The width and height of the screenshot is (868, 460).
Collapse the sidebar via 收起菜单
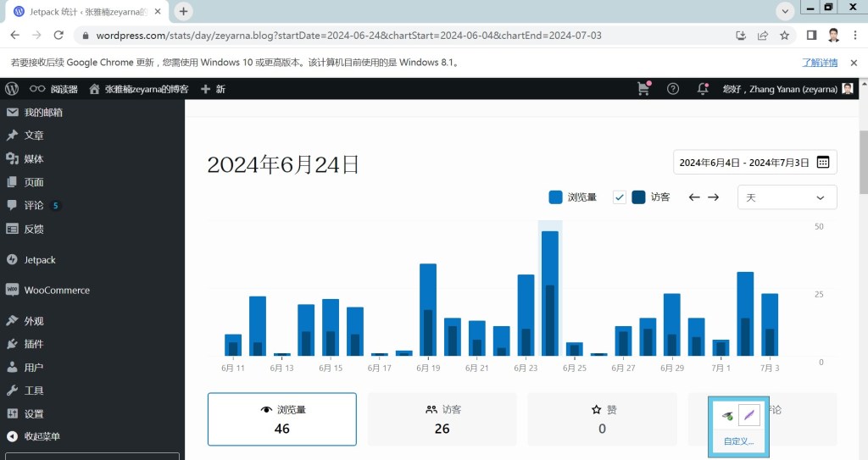pyautogui.click(x=42, y=436)
